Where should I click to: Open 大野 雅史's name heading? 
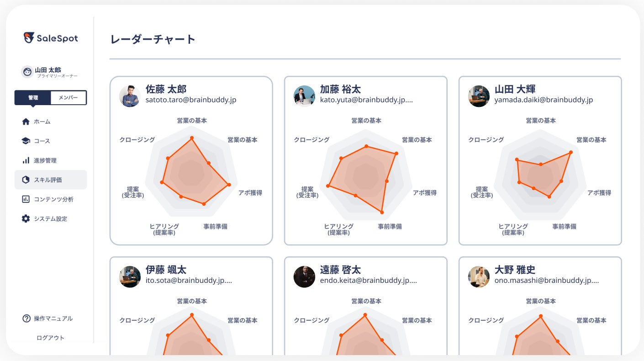coord(515,270)
